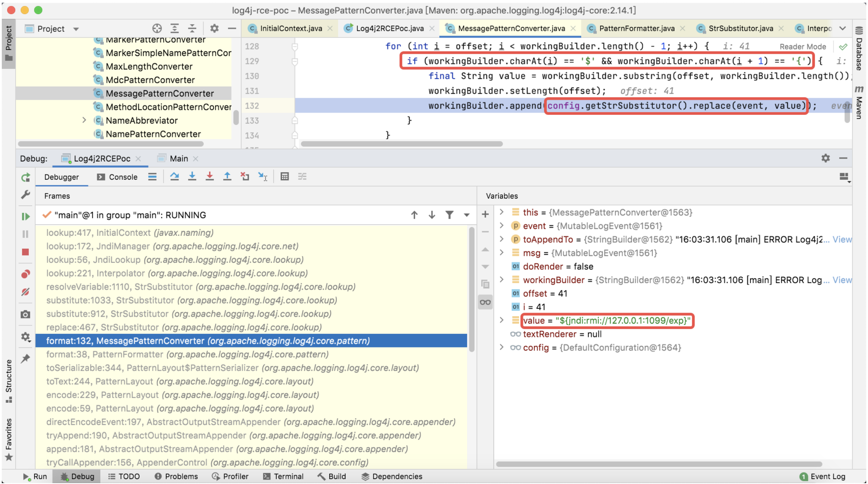Click the Rerun debug session icon
This screenshot has width=868, height=484.
tap(26, 178)
